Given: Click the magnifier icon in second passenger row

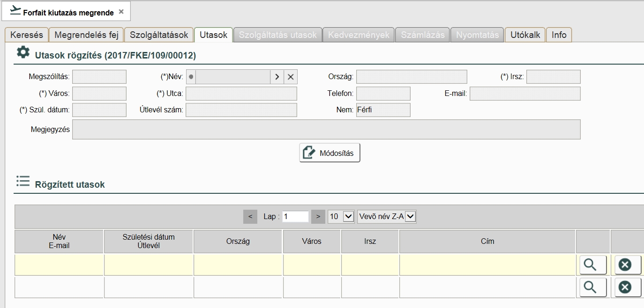Looking at the screenshot, I should (593, 287).
